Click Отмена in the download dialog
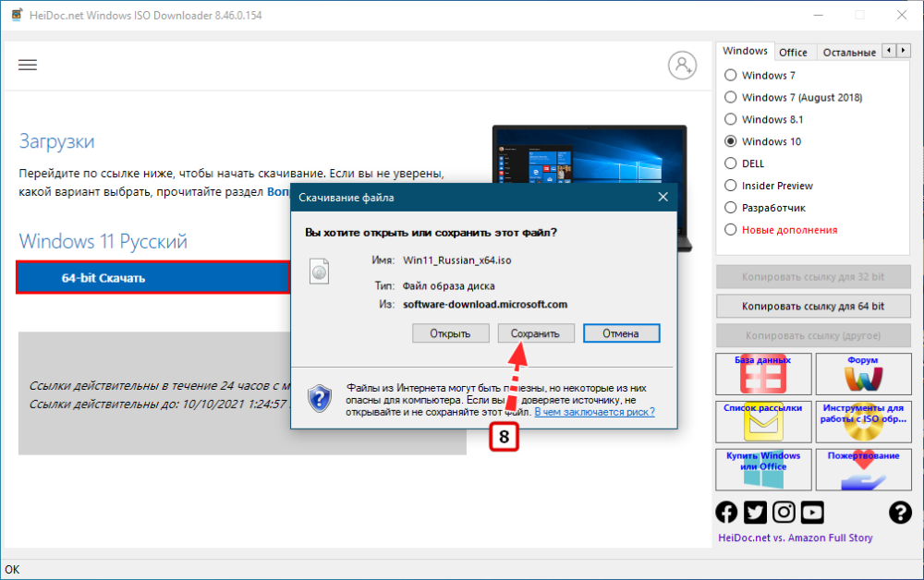Viewport: 924px width, 580px height. 621,333
